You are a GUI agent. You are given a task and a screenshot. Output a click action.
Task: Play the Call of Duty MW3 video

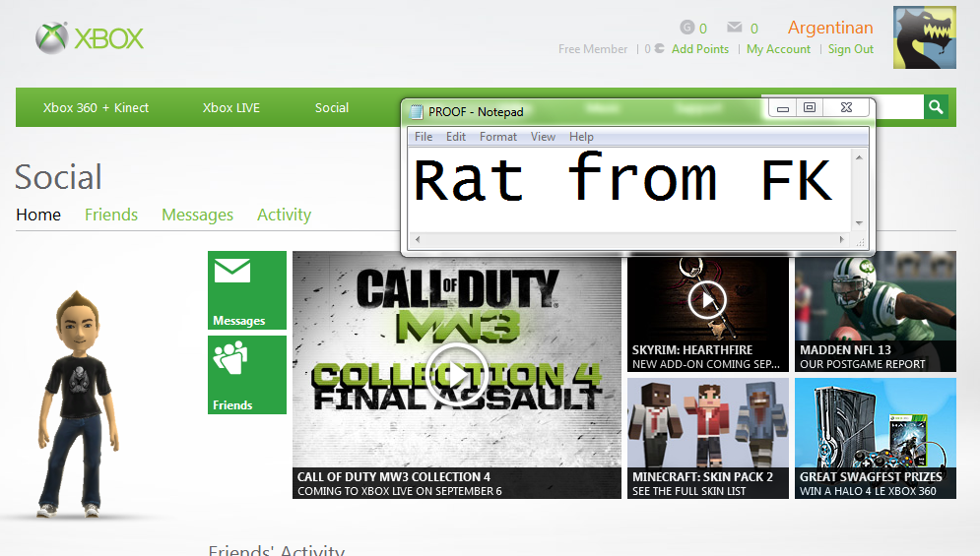pyautogui.click(x=457, y=374)
